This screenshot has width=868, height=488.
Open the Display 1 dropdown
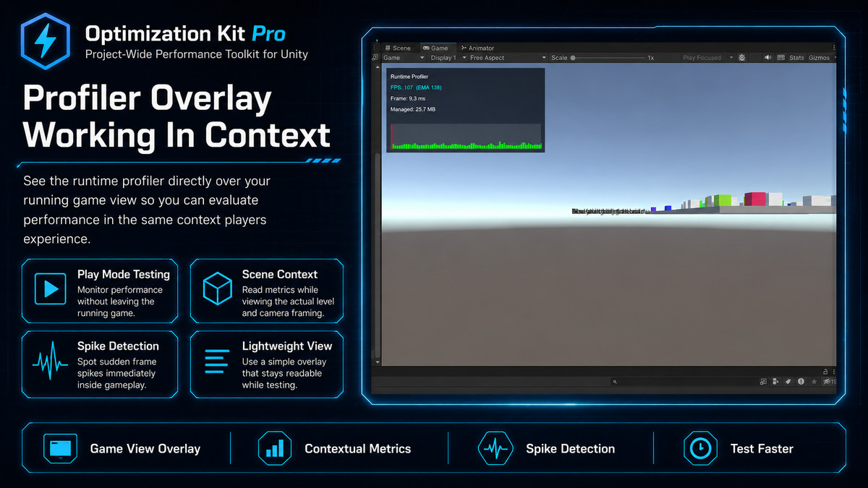pyautogui.click(x=448, y=58)
